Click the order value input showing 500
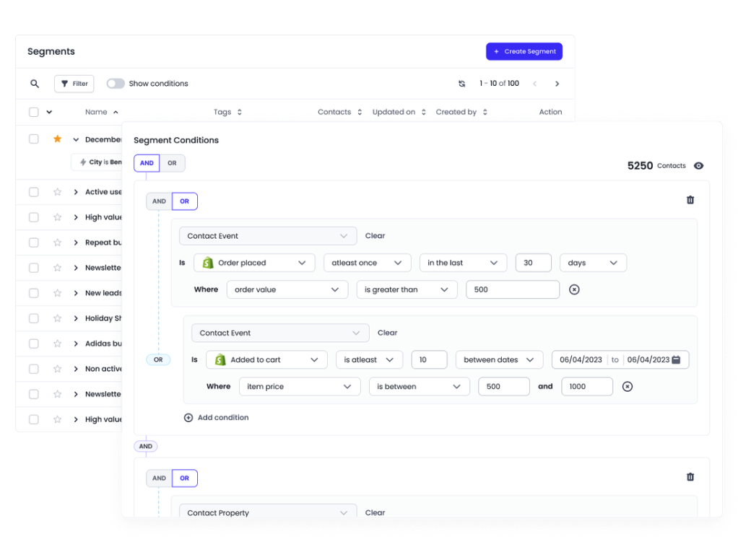738x560 pixels. click(x=512, y=289)
